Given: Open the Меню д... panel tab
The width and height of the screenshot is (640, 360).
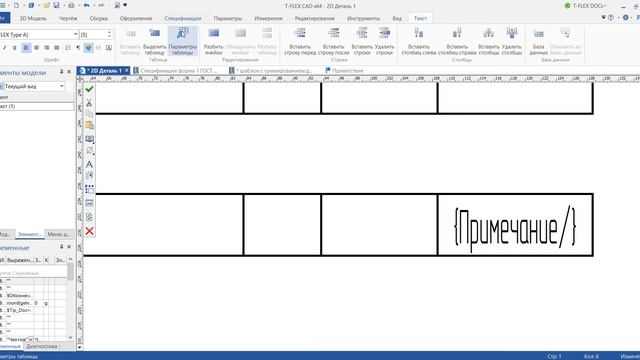Looking at the screenshot, I should 58,234.
